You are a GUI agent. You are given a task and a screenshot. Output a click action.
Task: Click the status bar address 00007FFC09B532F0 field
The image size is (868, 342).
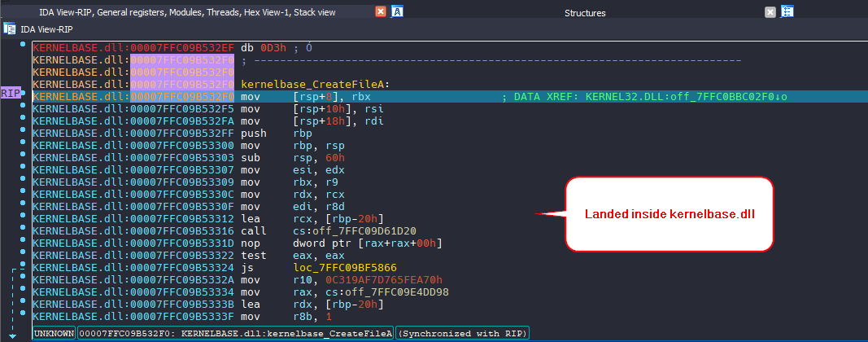(235, 333)
